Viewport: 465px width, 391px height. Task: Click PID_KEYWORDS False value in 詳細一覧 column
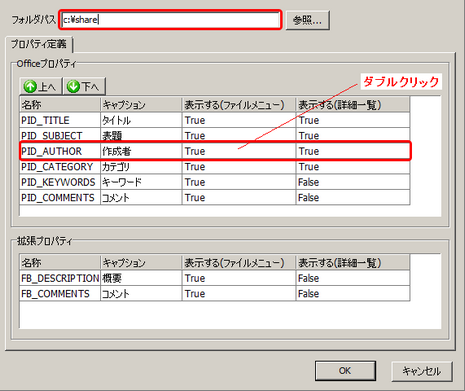coord(353,182)
